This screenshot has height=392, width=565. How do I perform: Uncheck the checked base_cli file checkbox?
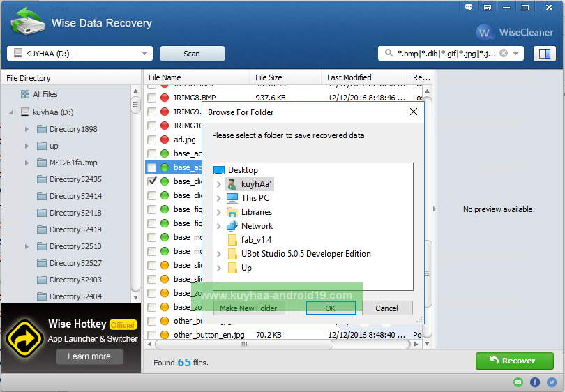point(152,181)
